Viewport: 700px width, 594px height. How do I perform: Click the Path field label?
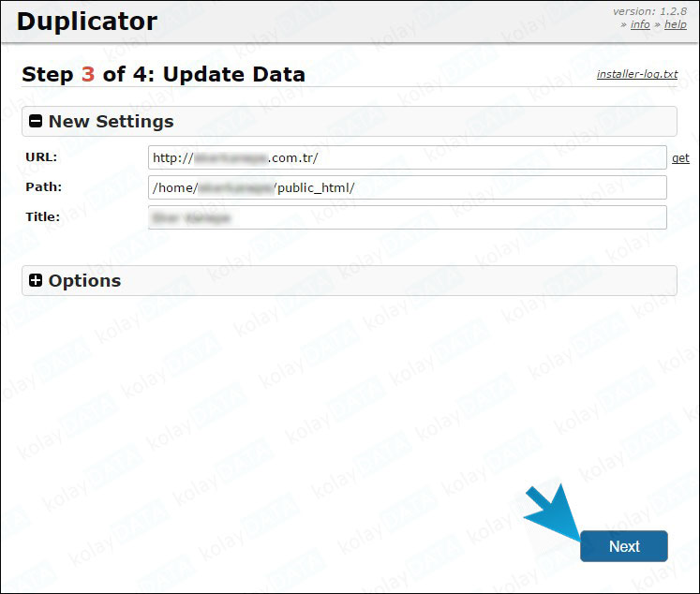pyautogui.click(x=43, y=186)
